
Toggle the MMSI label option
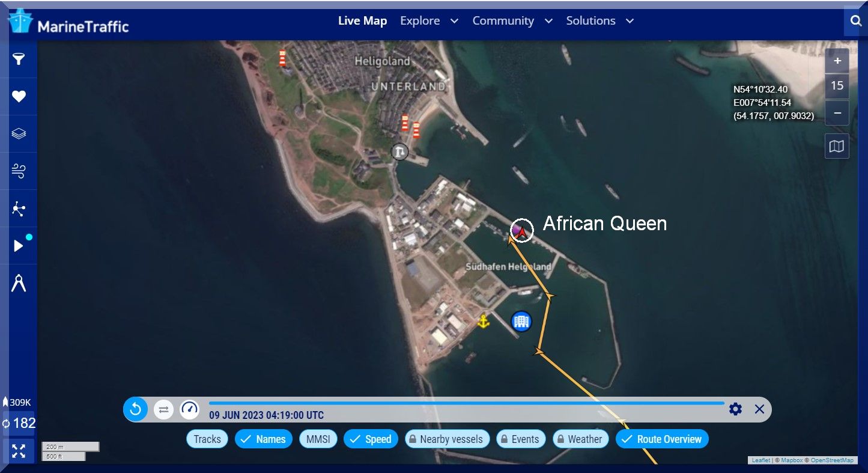click(x=318, y=439)
